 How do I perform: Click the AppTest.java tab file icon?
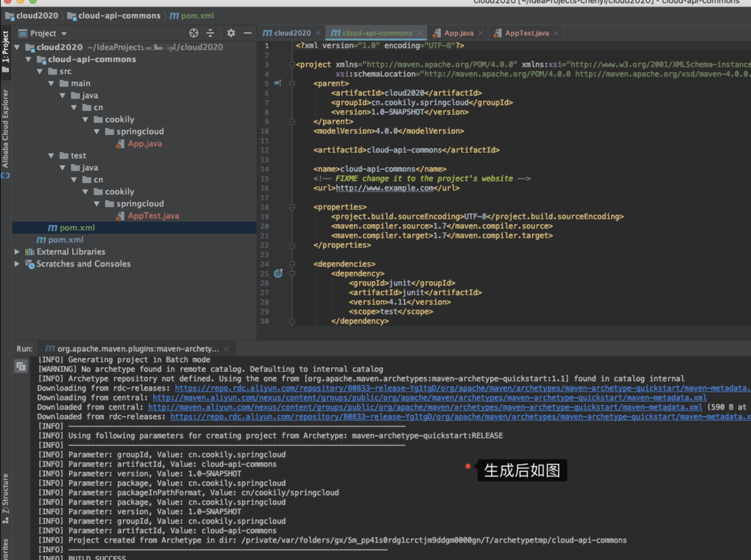point(497,33)
